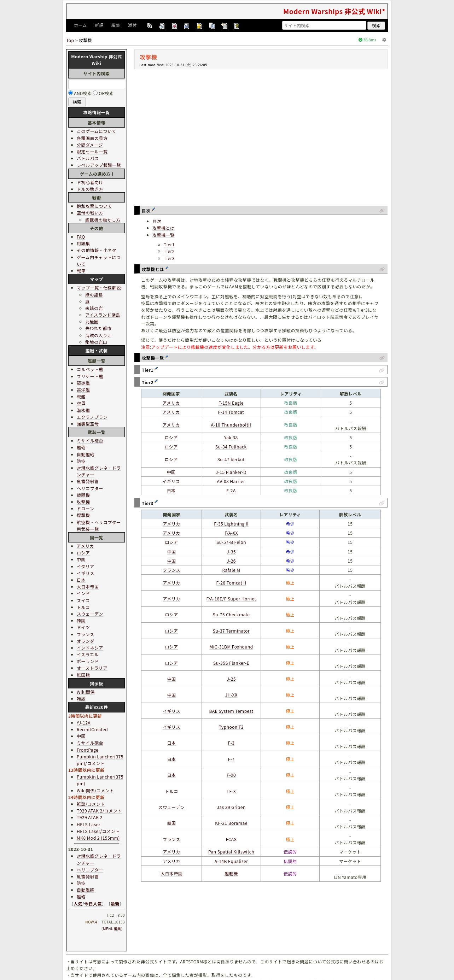The height and width of the screenshot is (980, 454).
Task: Click chain anchor icon on 攻撃機とは heading bar
Action: (x=382, y=269)
